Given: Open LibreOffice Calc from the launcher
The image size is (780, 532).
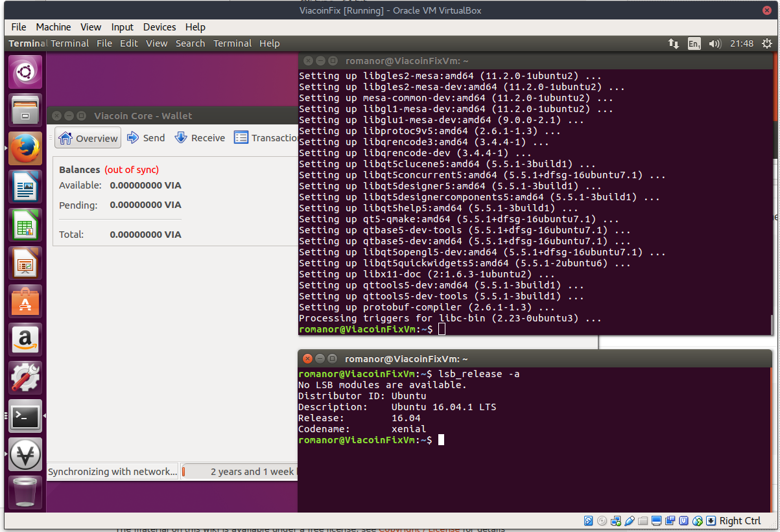Looking at the screenshot, I should coord(25,225).
